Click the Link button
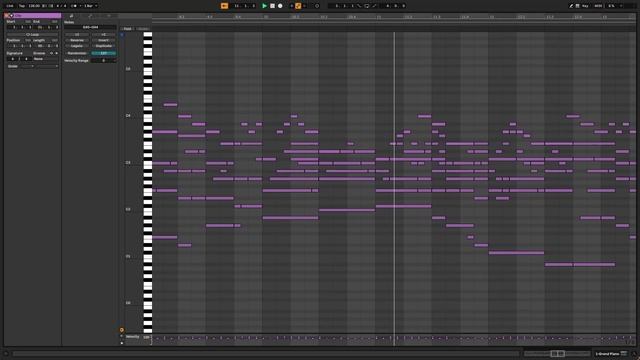This screenshot has width=640, height=360. pyautogui.click(x=10, y=6)
